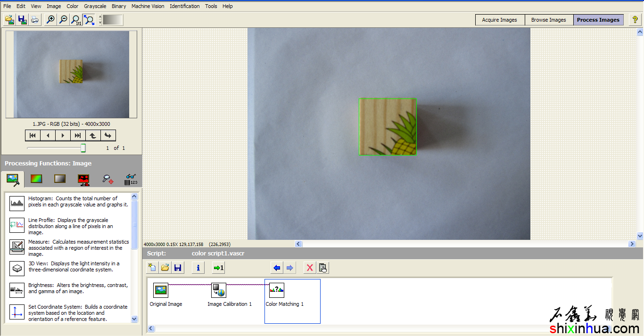Click the image navigation slider handle

coord(83,148)
